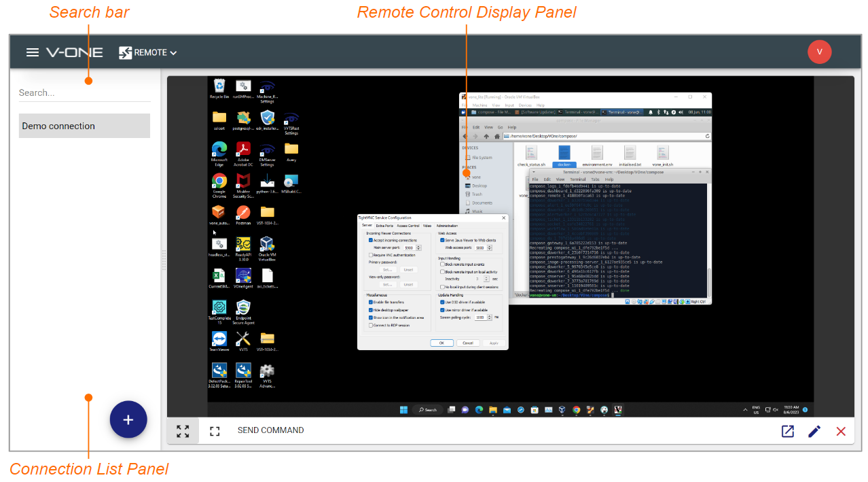Open McAfee Security desktop shortcut
This screenshot has height=482, width=868.
point(243,185)
